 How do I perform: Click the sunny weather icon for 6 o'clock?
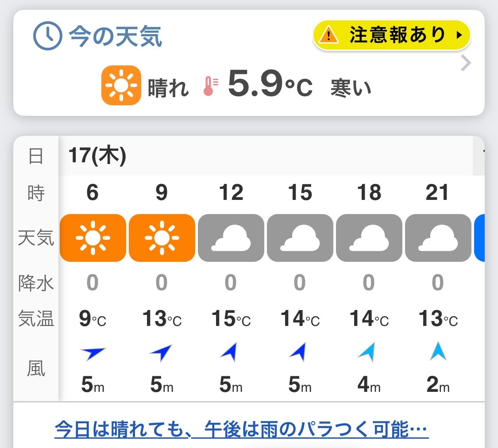[93, 237]
